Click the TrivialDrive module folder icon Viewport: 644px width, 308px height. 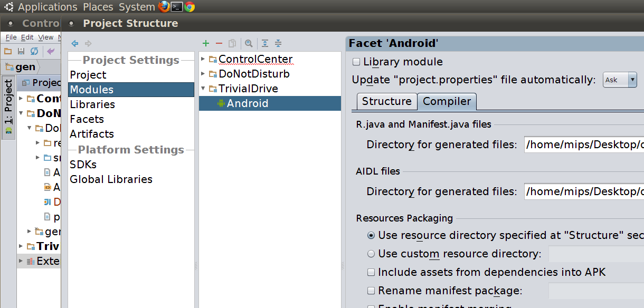coord(213,89)
